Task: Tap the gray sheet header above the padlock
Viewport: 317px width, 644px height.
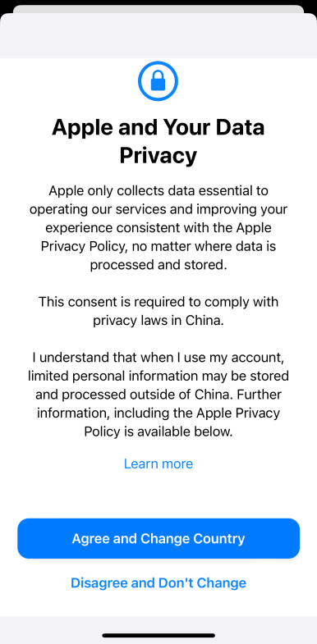Action: pyautogui.click(x=158, y=36)
